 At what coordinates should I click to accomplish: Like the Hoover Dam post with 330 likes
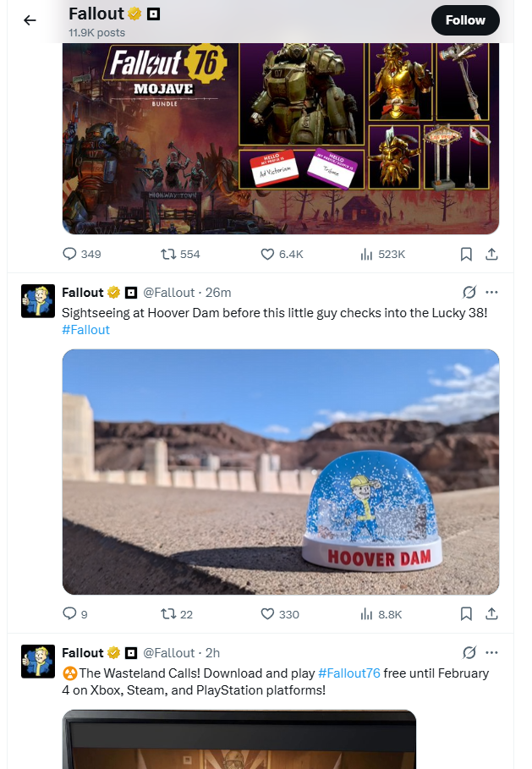(x=280, y=614)
